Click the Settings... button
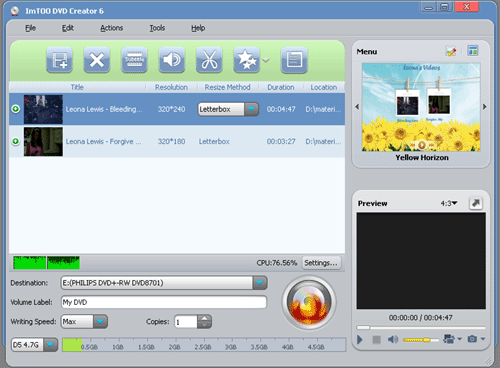500x368 pixels. click(321, 263)
